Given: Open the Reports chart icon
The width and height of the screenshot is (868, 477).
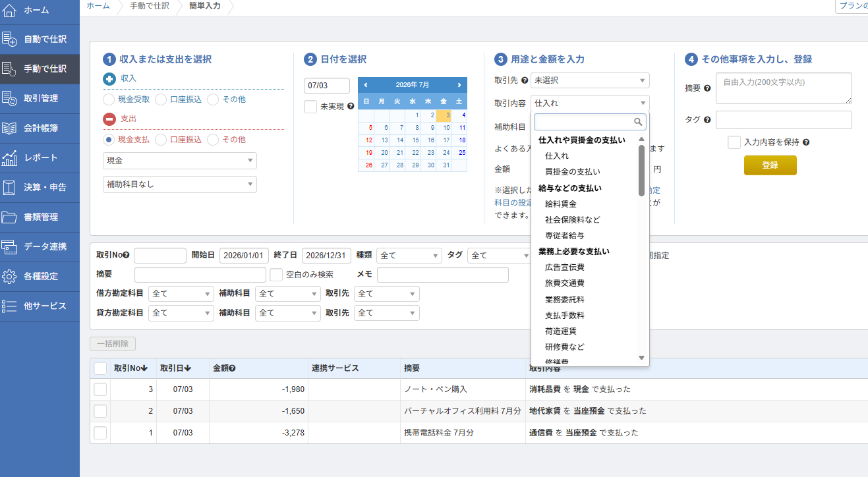Looking at the screenshot, I should pyautogui.click(x=9, y=158).
